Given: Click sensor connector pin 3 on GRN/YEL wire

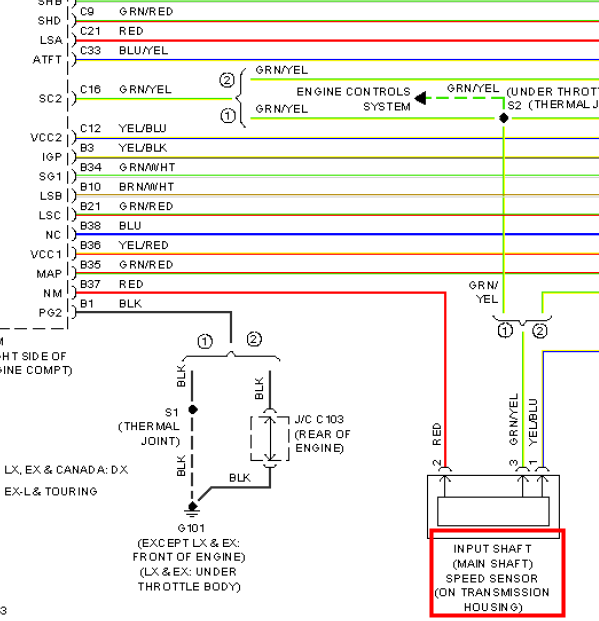Looking at the screenshot, I should [x=523, y=470].
